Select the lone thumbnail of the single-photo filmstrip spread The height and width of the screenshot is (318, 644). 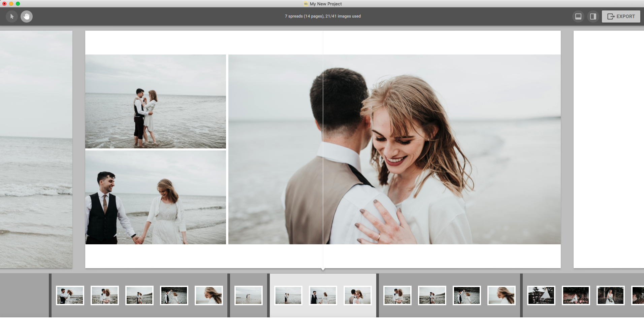(x=249, y=295)
